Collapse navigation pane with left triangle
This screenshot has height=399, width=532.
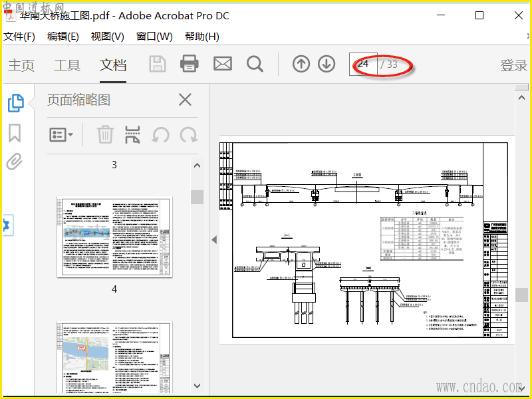214,240
